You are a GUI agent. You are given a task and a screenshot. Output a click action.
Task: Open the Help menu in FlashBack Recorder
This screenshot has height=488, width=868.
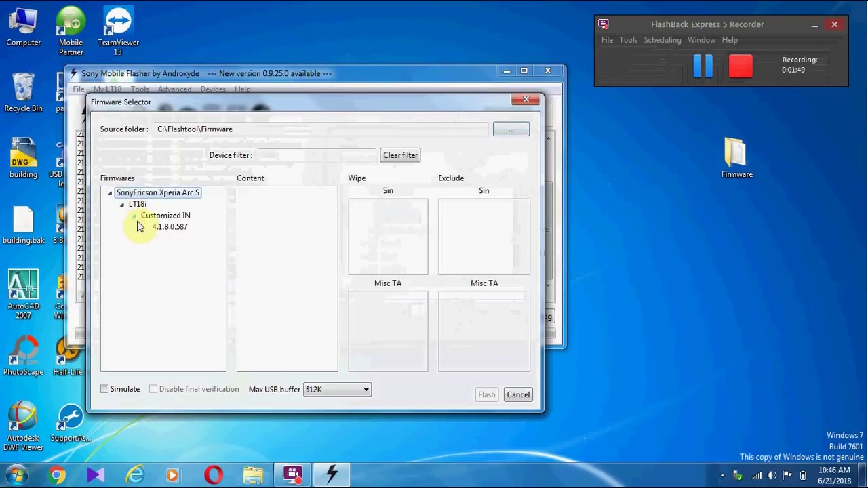pyautogui.click(x=730, y=40)
